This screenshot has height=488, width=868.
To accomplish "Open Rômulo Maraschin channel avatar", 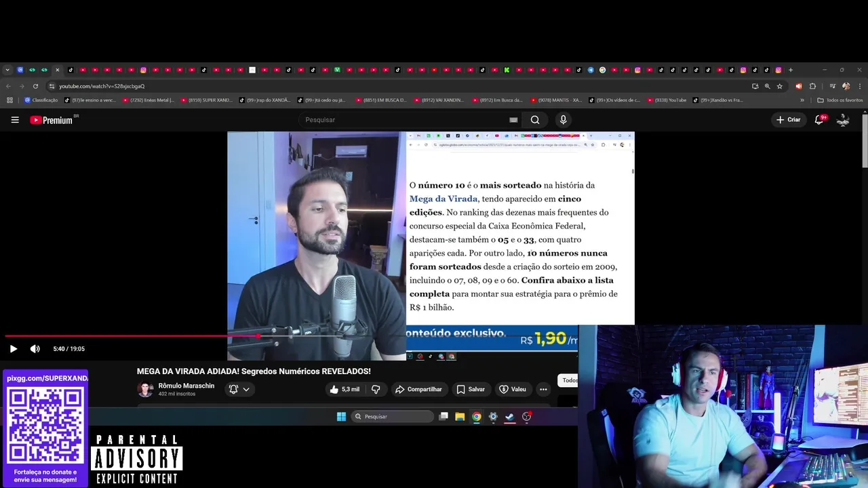I will [x=145, y=389].
